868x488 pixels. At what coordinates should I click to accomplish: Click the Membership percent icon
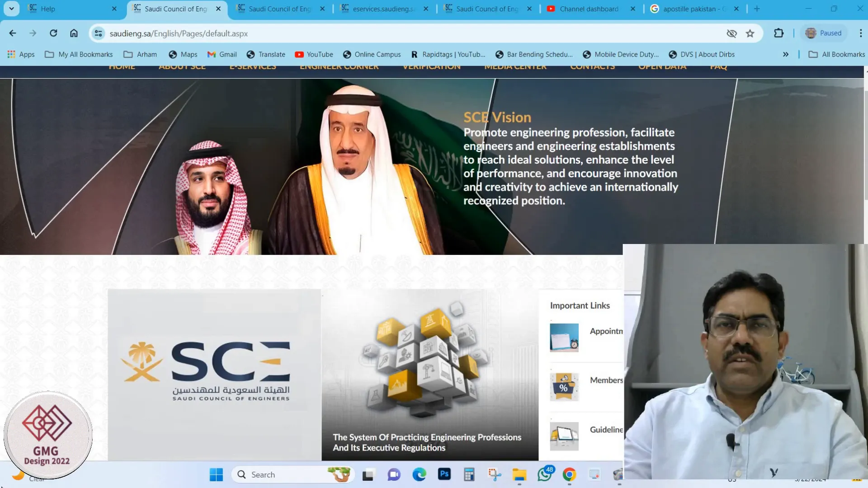point(564,387)
